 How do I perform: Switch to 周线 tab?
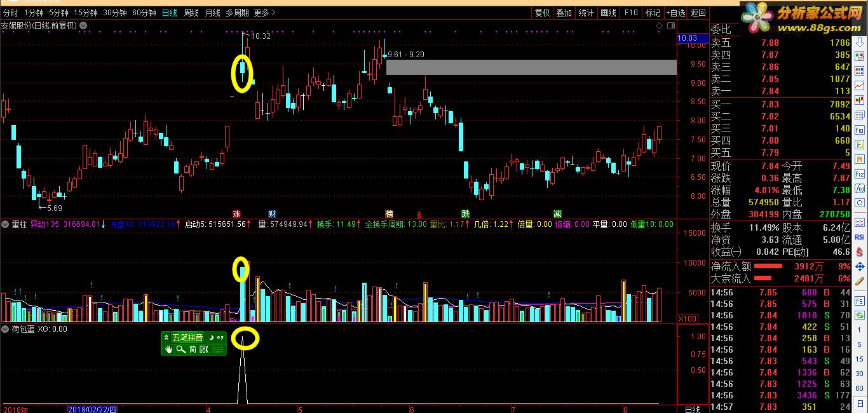point(191,13)
